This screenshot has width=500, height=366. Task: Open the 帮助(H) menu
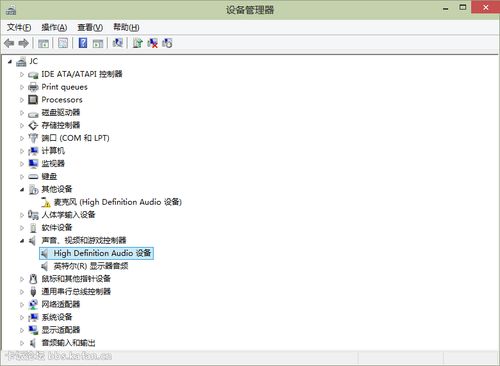tap(126, 27)
